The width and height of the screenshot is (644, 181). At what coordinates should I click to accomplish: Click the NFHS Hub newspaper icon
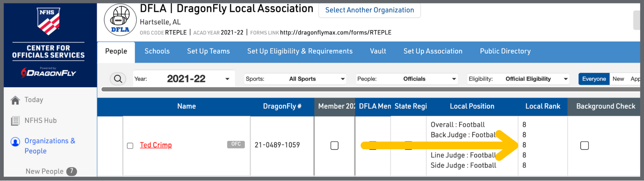(x=15, y=121)
